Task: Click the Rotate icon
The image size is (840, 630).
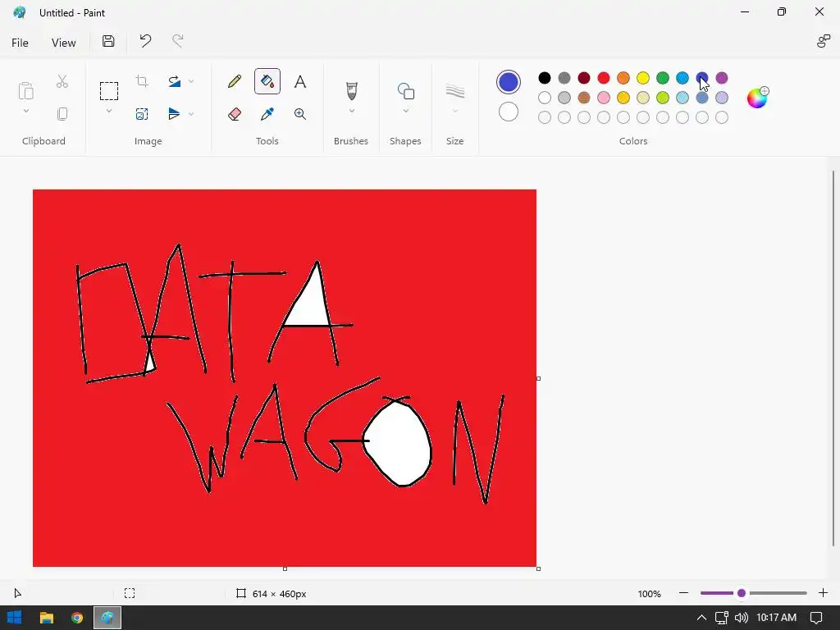Action: (174, 81)
